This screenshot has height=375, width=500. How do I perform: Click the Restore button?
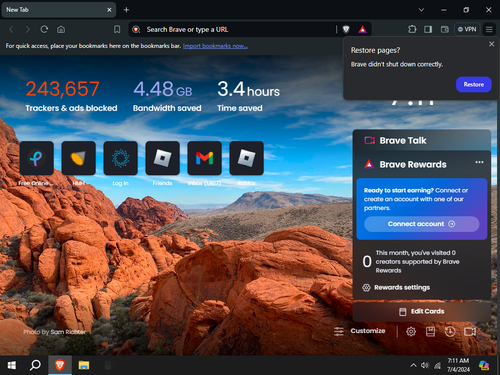[474, 84]
